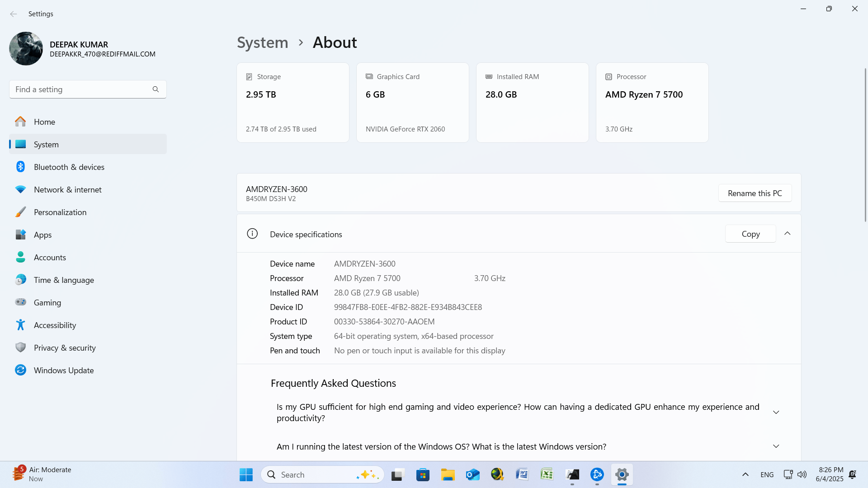
Task: Click the System type 64-bit text
Action: point(414,336)
